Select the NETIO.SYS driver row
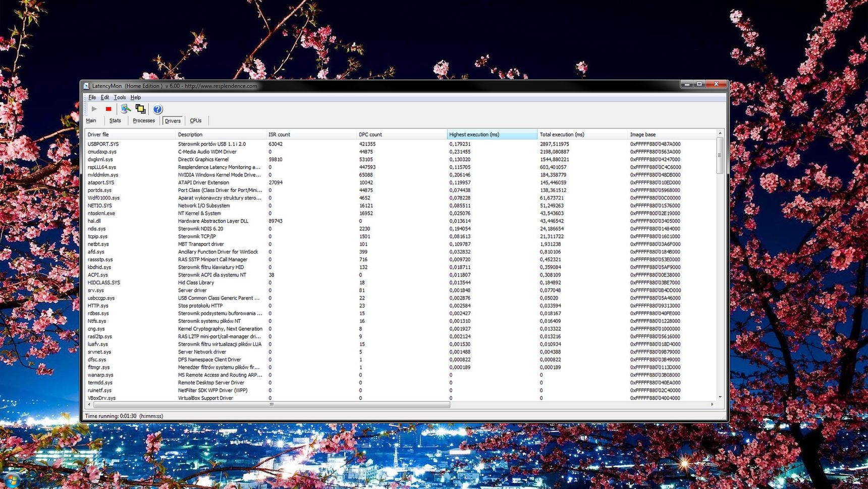This screenshot has width=868, height=489. pyautogui.click(x=401, y=206)
